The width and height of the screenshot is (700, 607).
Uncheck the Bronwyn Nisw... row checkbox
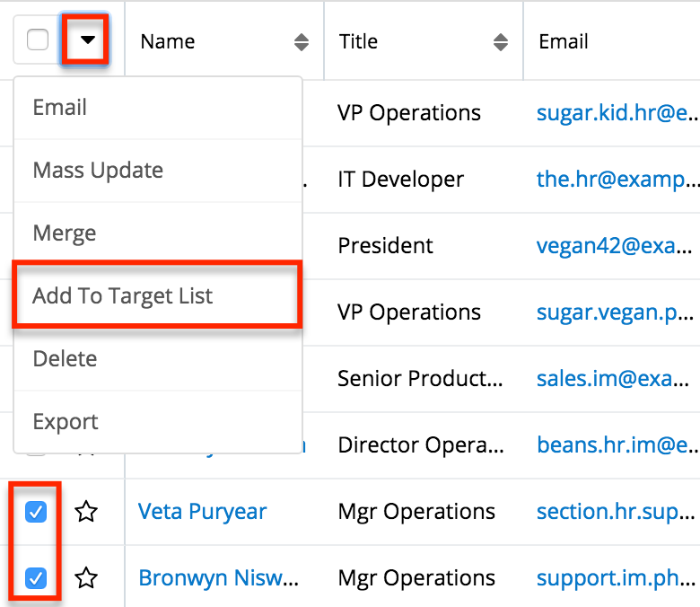(37, 578)
